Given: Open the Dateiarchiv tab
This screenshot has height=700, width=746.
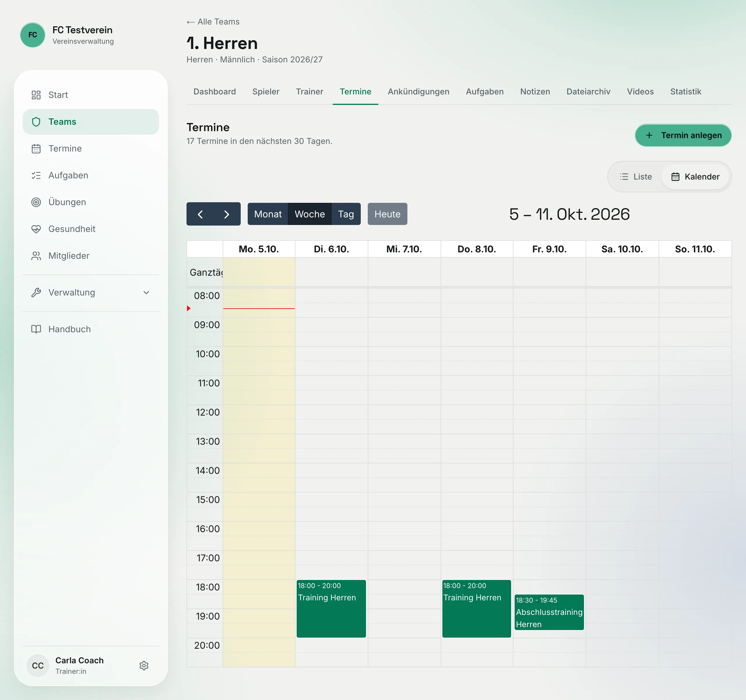Looking at the screenshot, I should click(588, 92).
